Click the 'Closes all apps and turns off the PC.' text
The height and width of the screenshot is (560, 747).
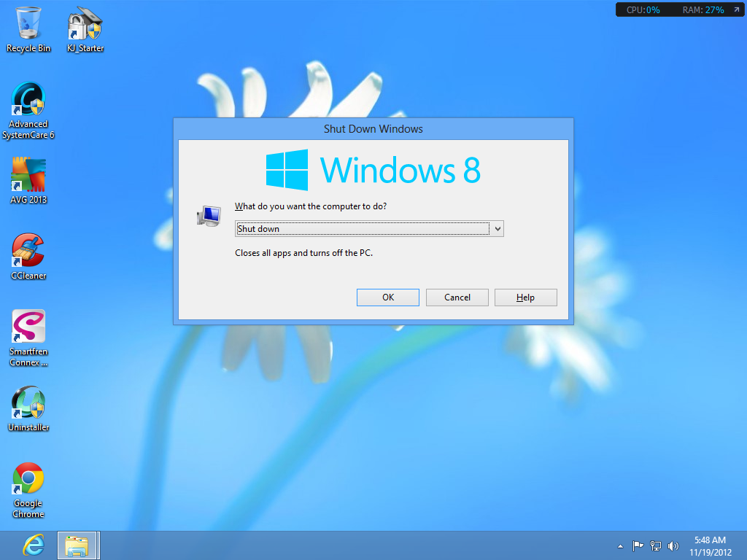[x=303, y=253]
